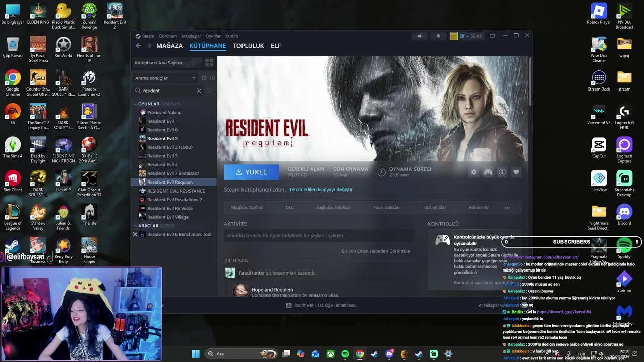This screenshot has width=644, height=362.
Task: Click FatalHunter avatar in activity feed
Action: coord(230,273)
